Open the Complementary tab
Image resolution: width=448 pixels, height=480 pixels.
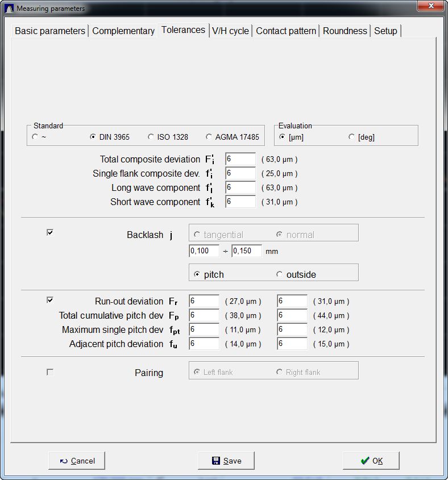point(123,31)
